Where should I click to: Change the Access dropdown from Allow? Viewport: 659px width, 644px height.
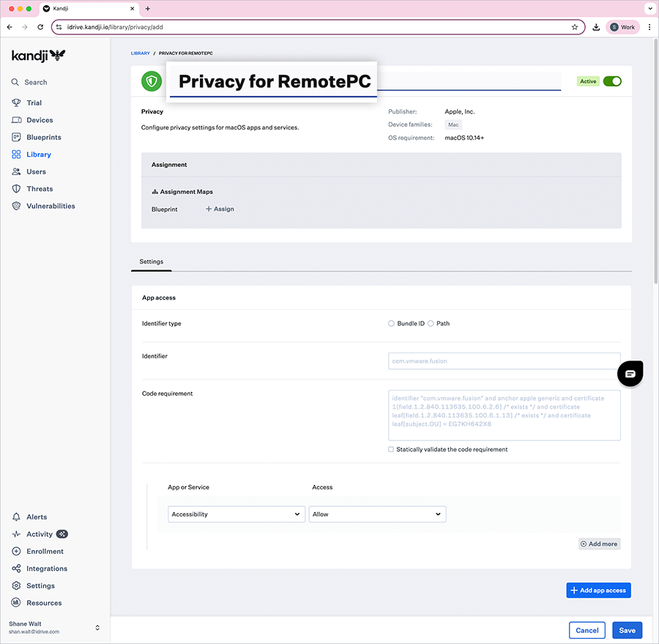(377, 514)
